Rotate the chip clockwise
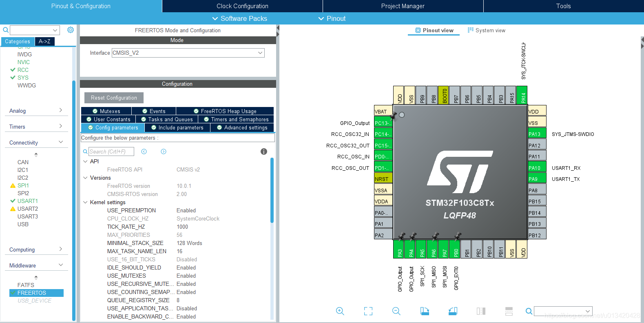This screenshot has height=323, width=644. (425, 311)
